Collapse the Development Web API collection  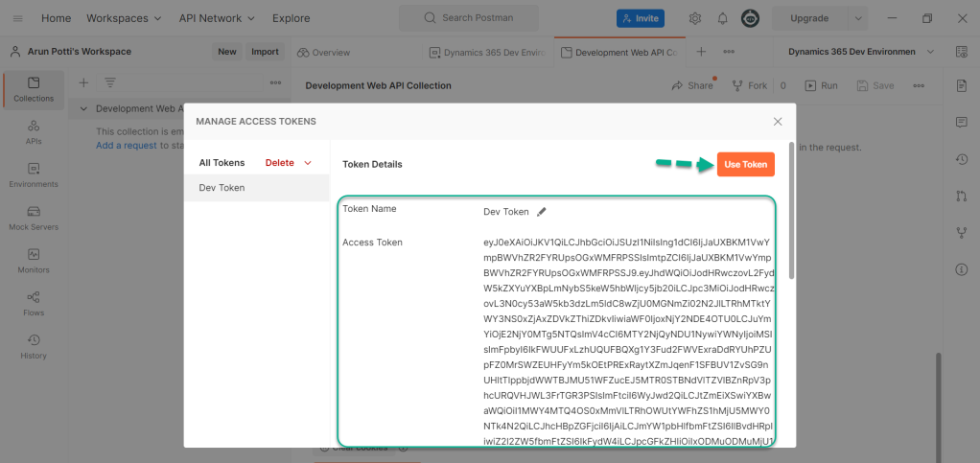(x=83, y=108)
